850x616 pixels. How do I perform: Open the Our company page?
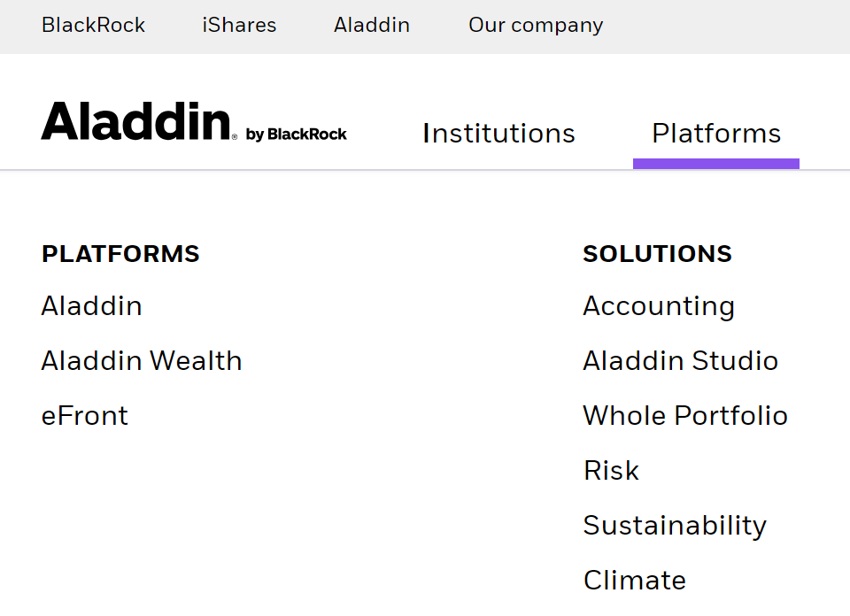(535, 26)
